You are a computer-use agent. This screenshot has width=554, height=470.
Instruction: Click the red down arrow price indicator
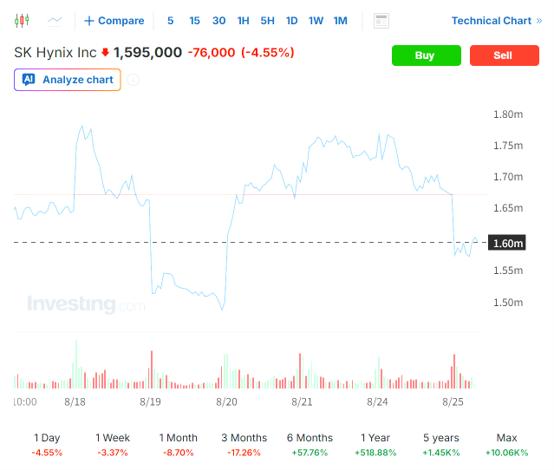pos(105,52)
